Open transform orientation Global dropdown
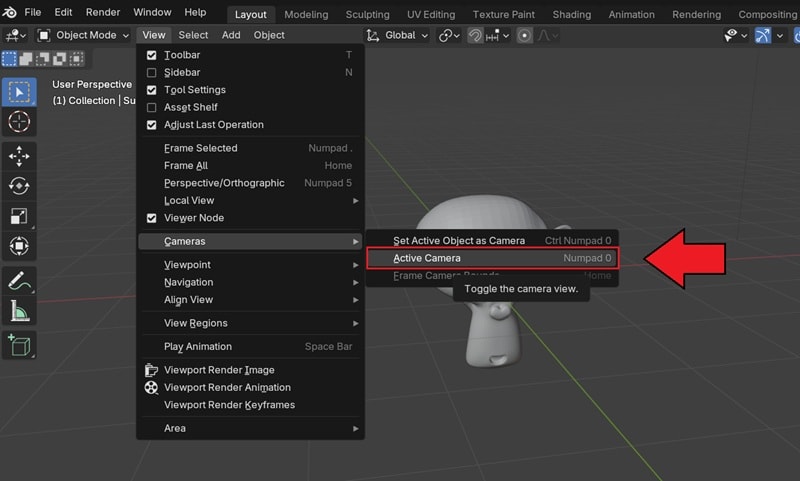Screen dimensions: 800x481 [x=397, y=36]
